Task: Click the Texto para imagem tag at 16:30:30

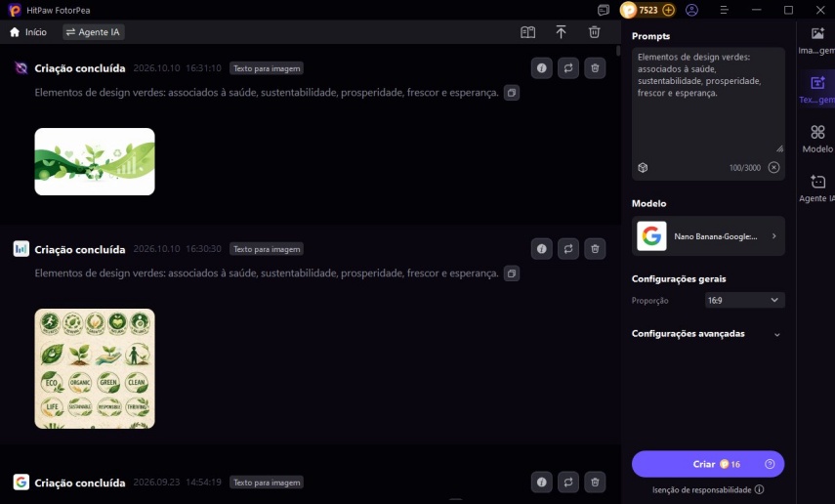Action: pyautogui.click(x=267, y=249)
